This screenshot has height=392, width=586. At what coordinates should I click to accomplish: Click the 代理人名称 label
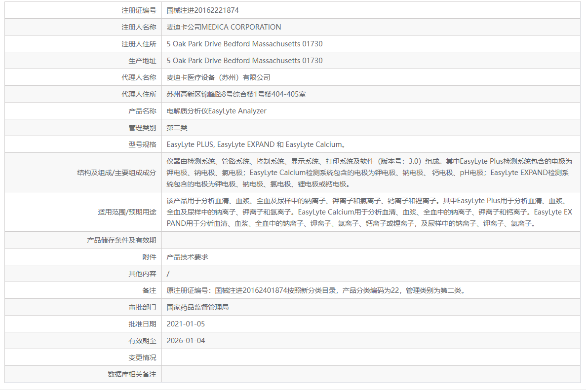(139, 77)
